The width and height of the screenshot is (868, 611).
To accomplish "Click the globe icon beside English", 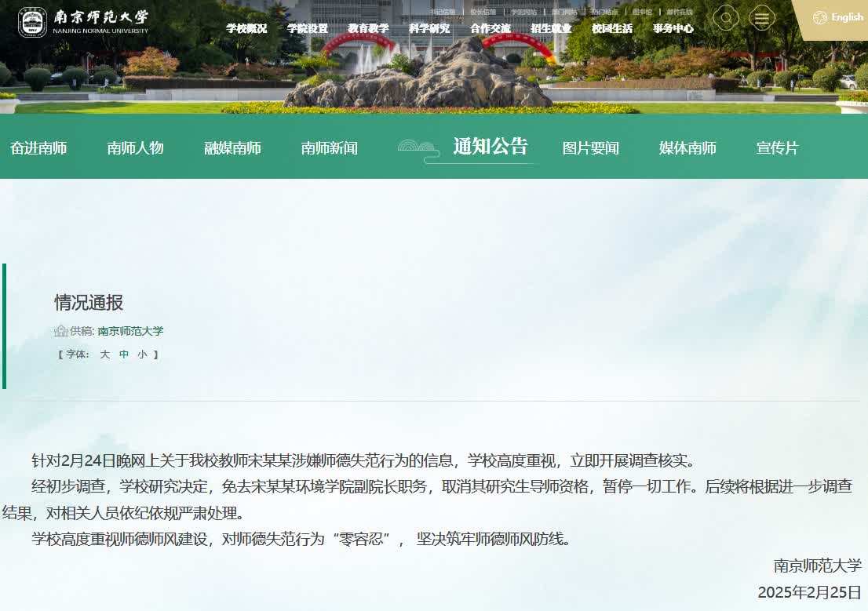I will click(820, 17).
